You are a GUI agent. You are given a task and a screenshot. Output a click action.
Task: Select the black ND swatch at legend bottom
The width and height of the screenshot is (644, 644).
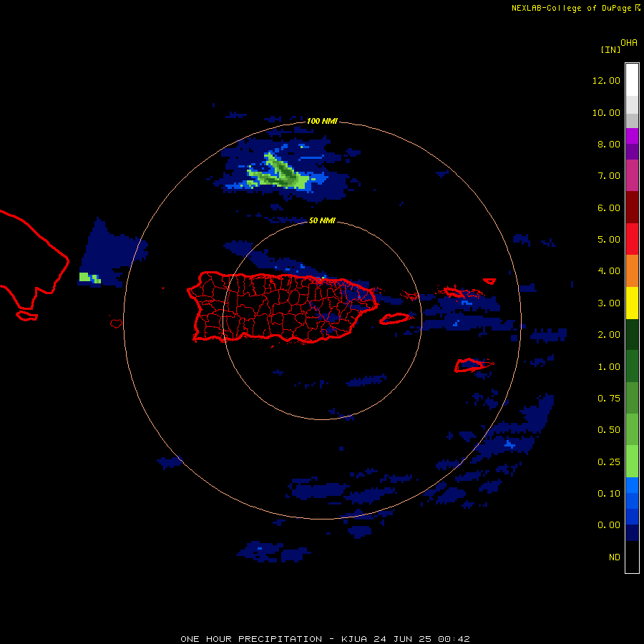(632, 557)
